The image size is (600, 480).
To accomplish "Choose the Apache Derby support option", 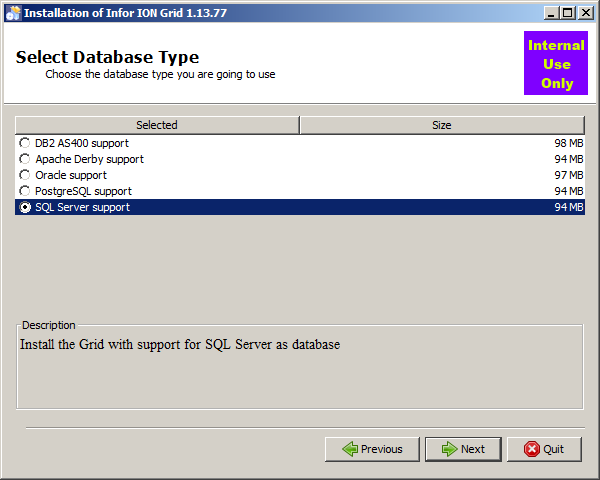I will click(25, 159).
